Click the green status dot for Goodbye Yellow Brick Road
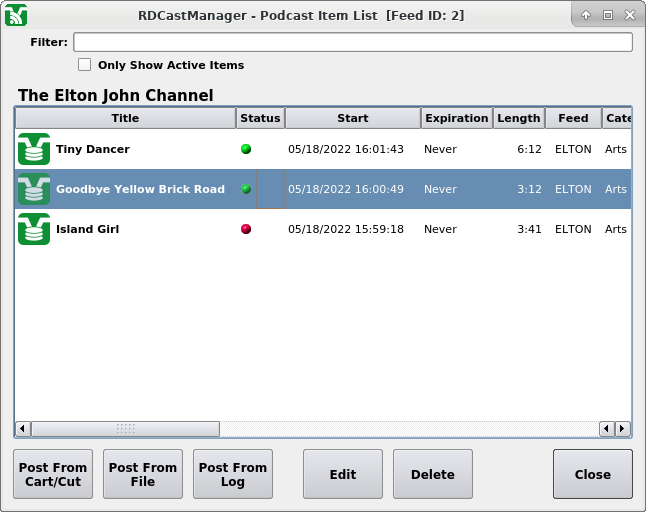This screenshot has height=512, width=646. click(x=246, y=189)
